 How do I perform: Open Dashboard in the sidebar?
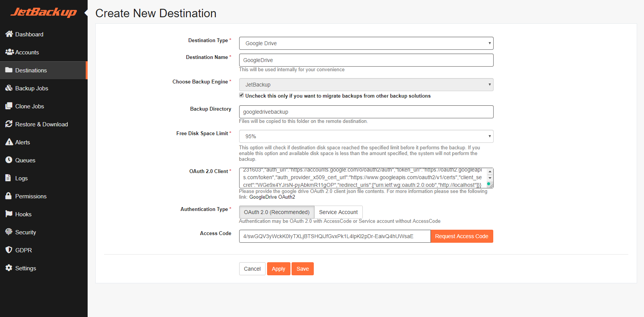coord(44,34)
